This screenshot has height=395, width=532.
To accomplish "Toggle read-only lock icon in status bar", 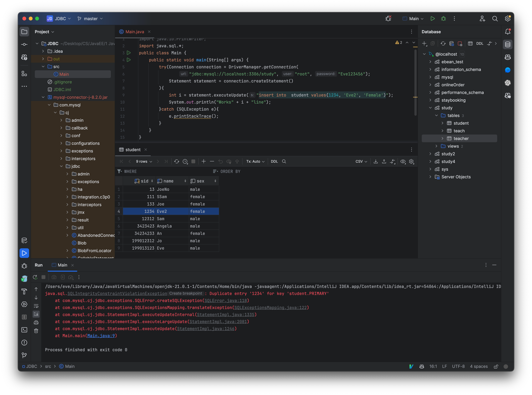I will (x=496, y=367).
